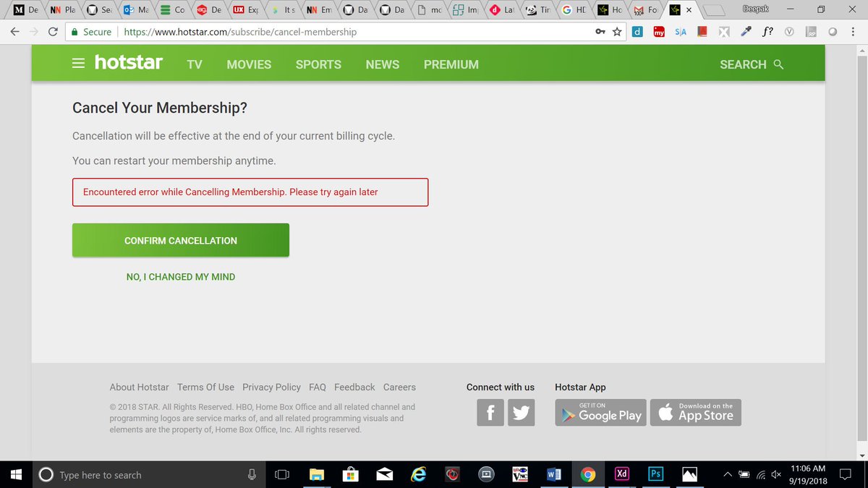
Task: Click the volume muted speaker icon
Action: tap(776, 474)
